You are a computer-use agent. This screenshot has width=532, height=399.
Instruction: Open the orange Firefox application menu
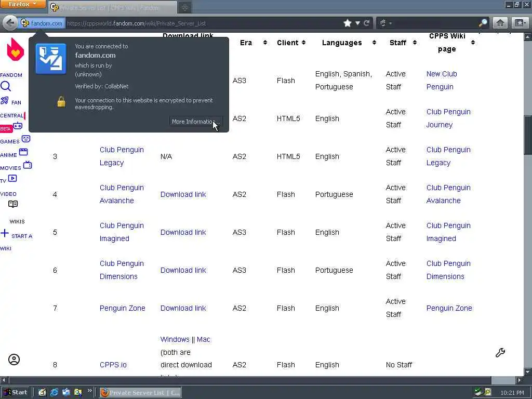click(x=22, y=4)
